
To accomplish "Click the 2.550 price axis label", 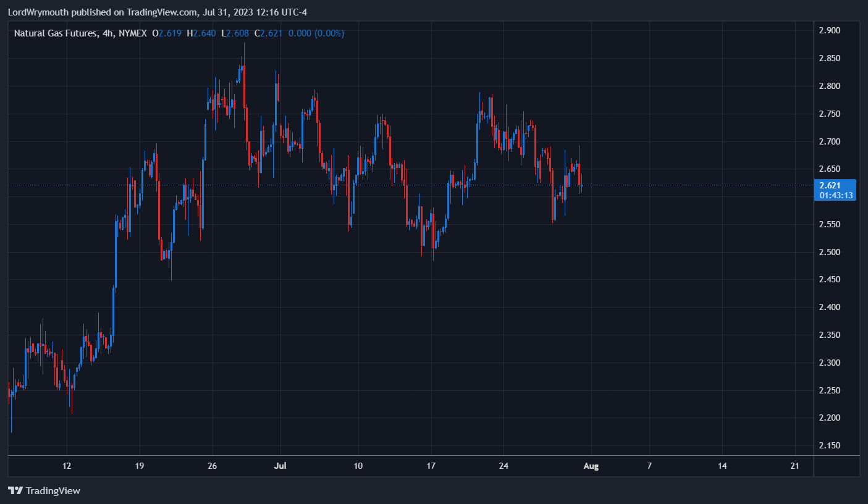I will (x=829, y=224).
